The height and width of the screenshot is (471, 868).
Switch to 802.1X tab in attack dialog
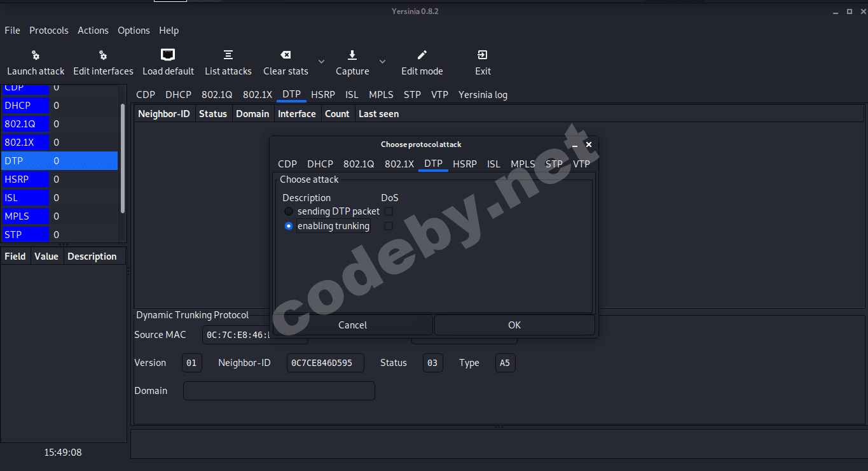click(399, 164)
